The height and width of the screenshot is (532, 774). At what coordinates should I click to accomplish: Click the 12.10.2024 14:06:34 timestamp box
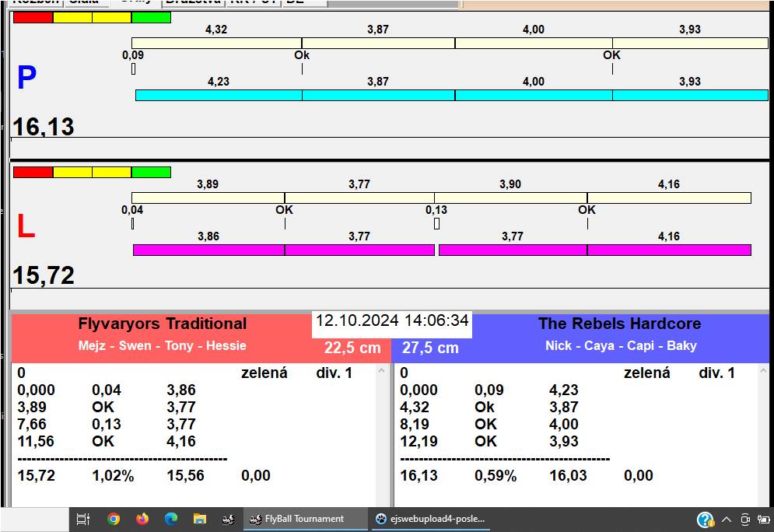coord(392,321)
